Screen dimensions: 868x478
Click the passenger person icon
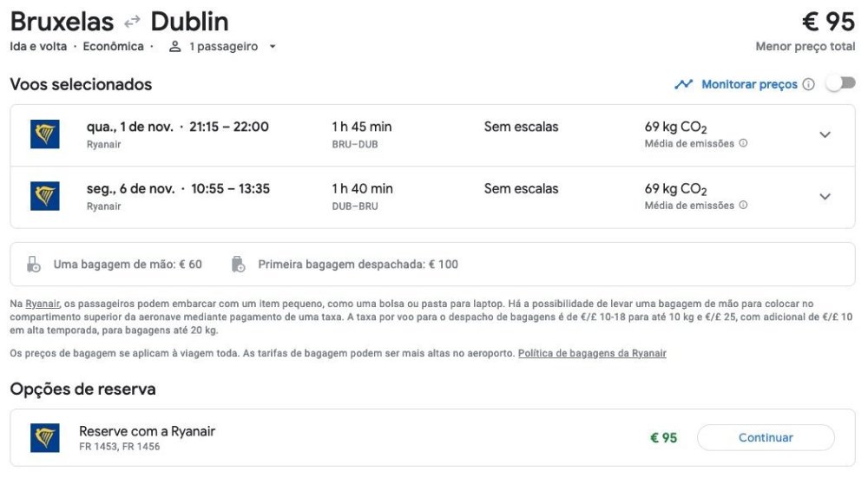174,47
